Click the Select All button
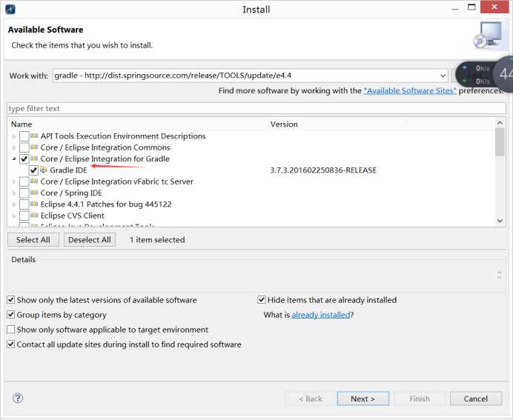Screen dimensions: 513x420 [x=33, y=239]
